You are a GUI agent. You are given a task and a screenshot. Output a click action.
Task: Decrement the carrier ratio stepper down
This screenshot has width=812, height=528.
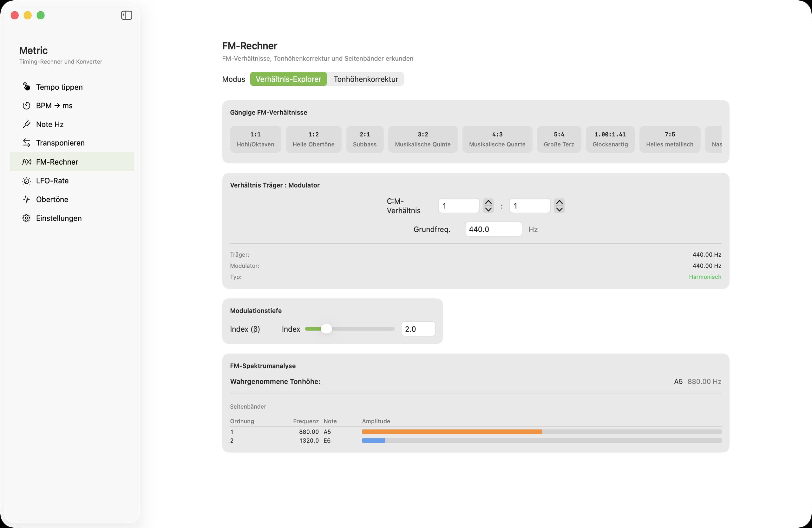pyautogui.click(x=488, y=209)
